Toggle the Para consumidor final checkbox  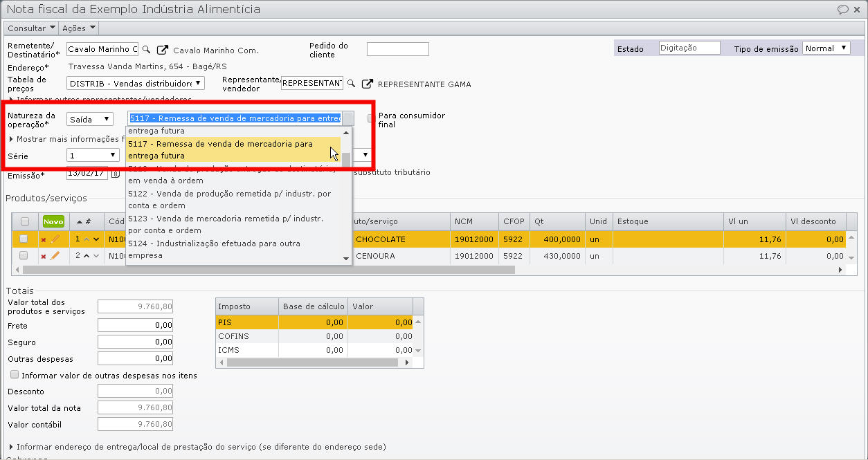click(x=371, y=118)
